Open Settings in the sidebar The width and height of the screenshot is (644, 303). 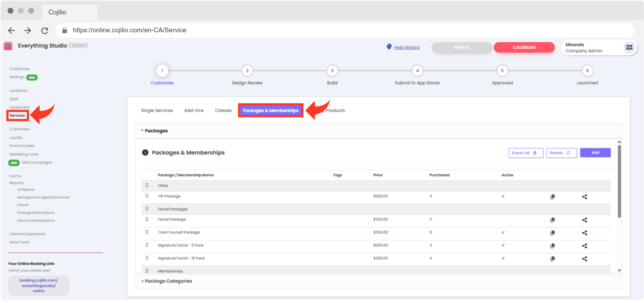[17, 77]
